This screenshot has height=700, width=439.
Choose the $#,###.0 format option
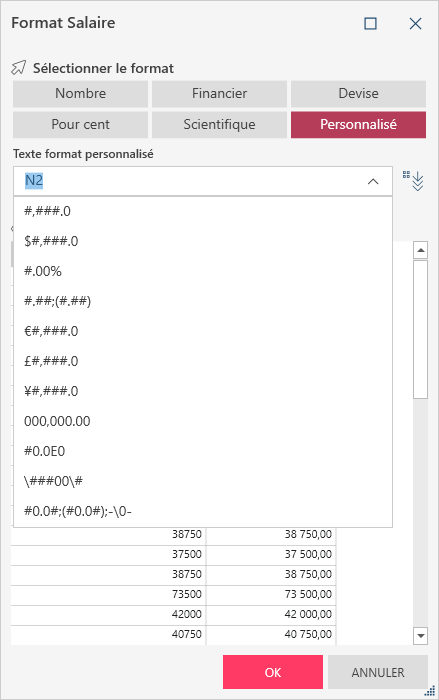coord(203,241)
